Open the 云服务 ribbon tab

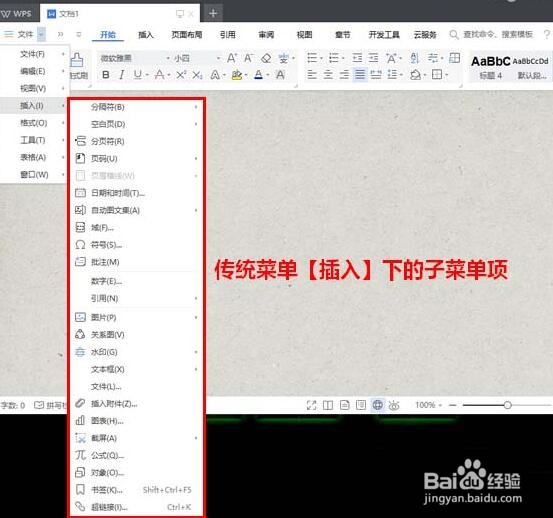pyautogui.click(x=425, y=35)
